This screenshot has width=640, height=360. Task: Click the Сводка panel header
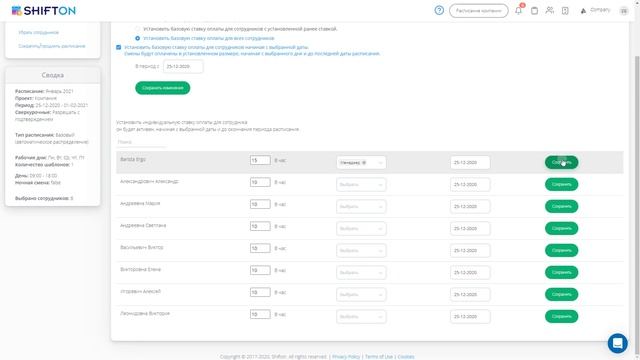point(53,75)
